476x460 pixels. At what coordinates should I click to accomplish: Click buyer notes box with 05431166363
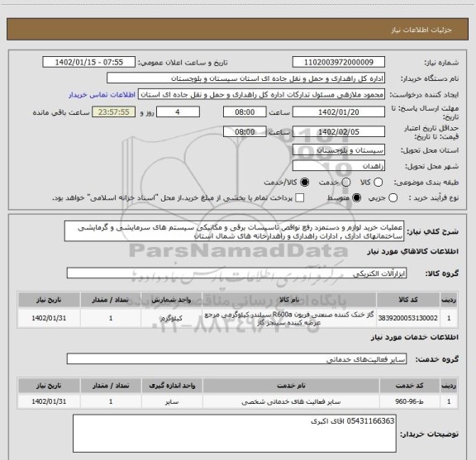click(235, 434)
